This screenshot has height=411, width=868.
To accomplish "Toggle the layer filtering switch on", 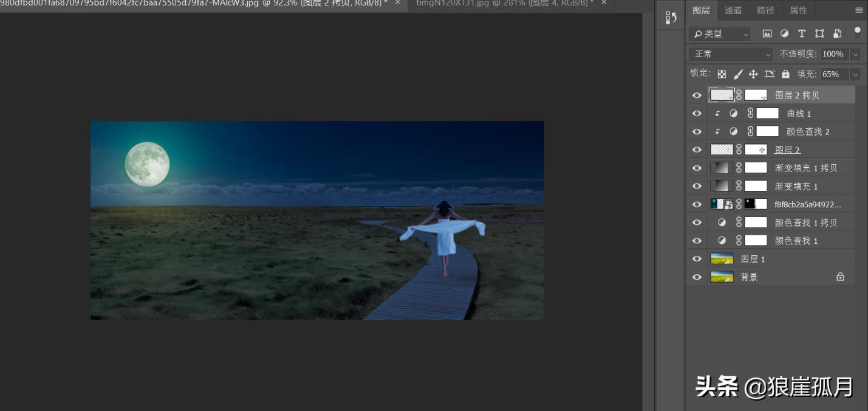I will pyautogui.click(x=858, y=33).
